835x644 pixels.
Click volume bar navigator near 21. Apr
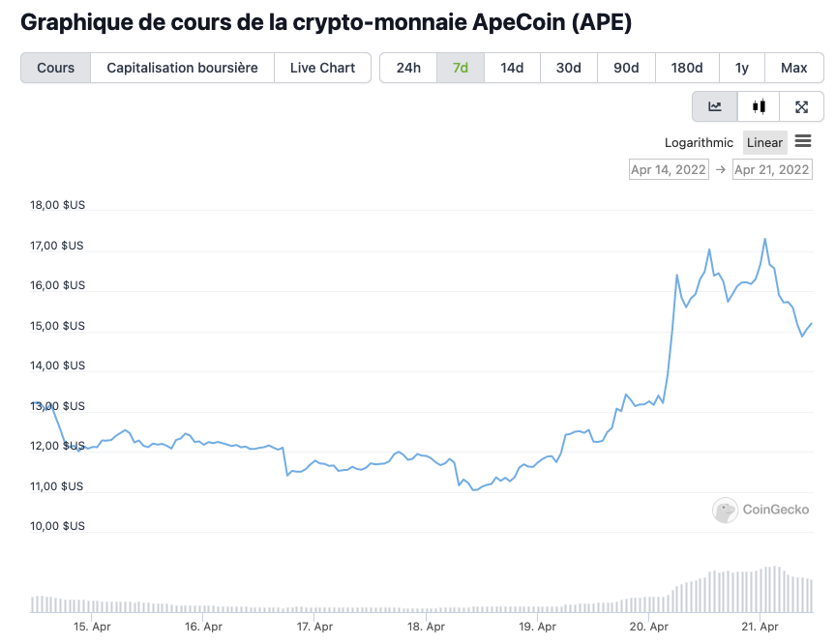coord(760,590)
